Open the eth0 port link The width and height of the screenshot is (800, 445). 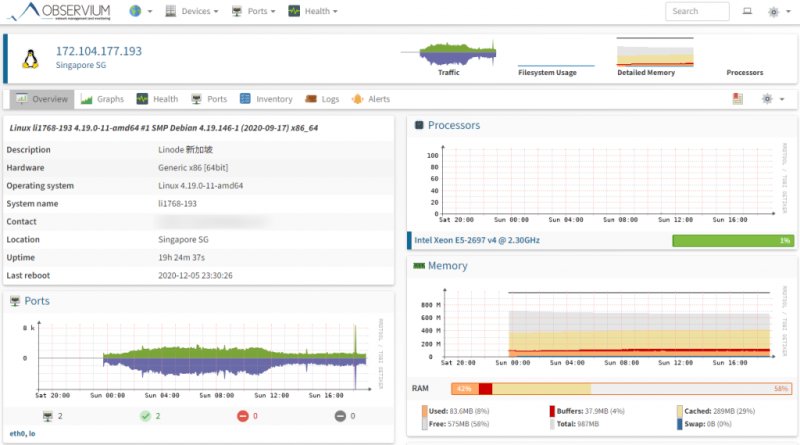coord(17,434)
